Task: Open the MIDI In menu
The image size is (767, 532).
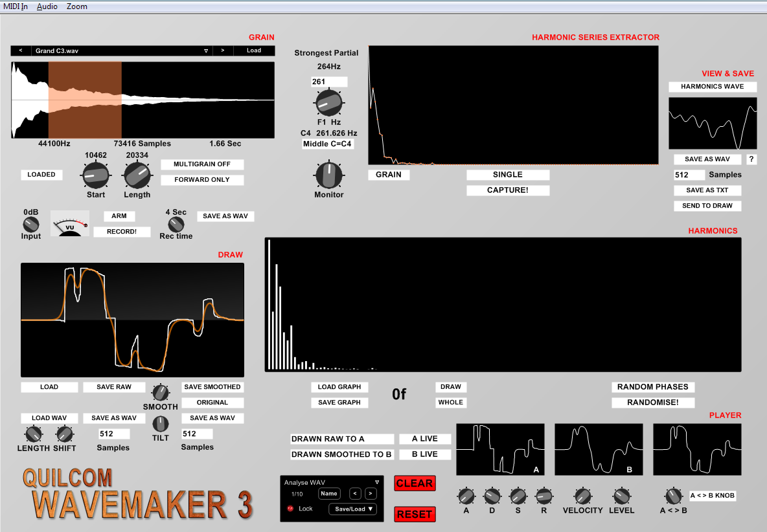Action: click(16, 6)
